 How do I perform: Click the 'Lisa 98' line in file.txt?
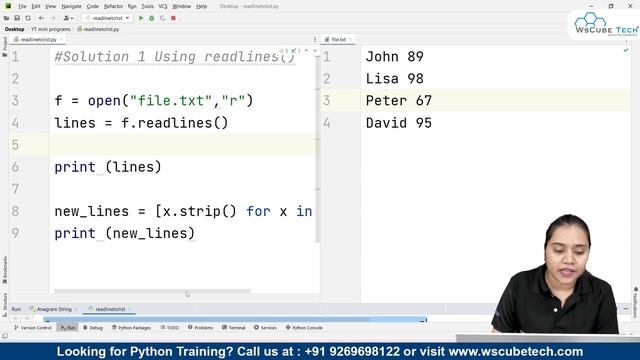pos(394,79)
